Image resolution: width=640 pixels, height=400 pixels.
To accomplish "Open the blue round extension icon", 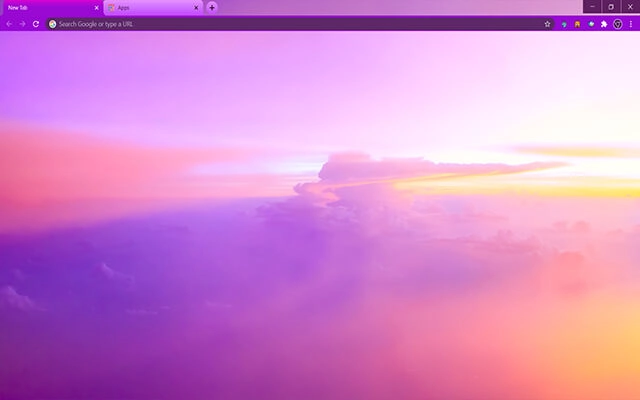I will [591, 24].
